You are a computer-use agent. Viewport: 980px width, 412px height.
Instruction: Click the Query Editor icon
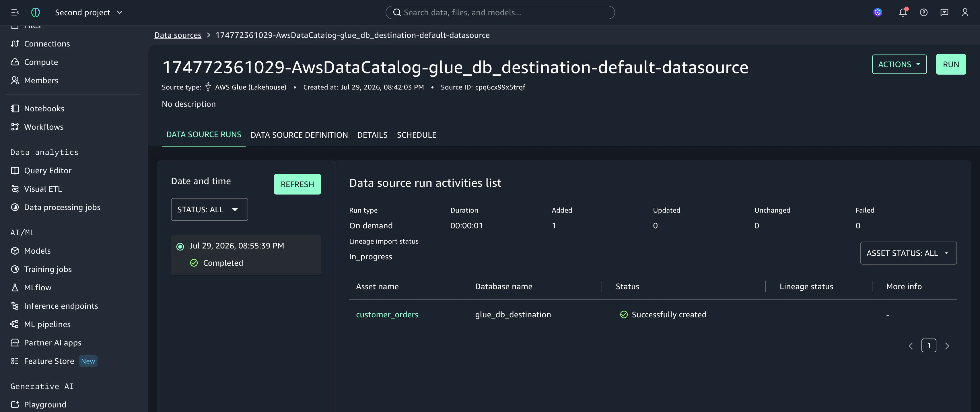pyautogui.click(x=15, y=170)
